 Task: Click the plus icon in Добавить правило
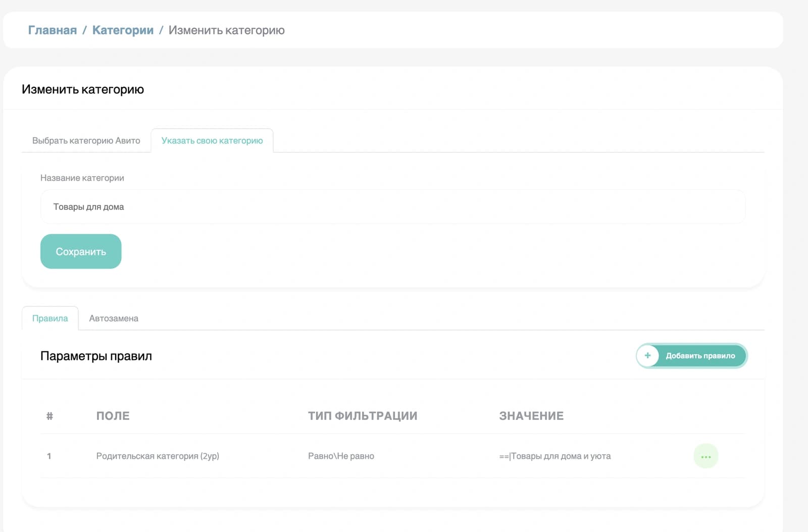click(647, 355)
